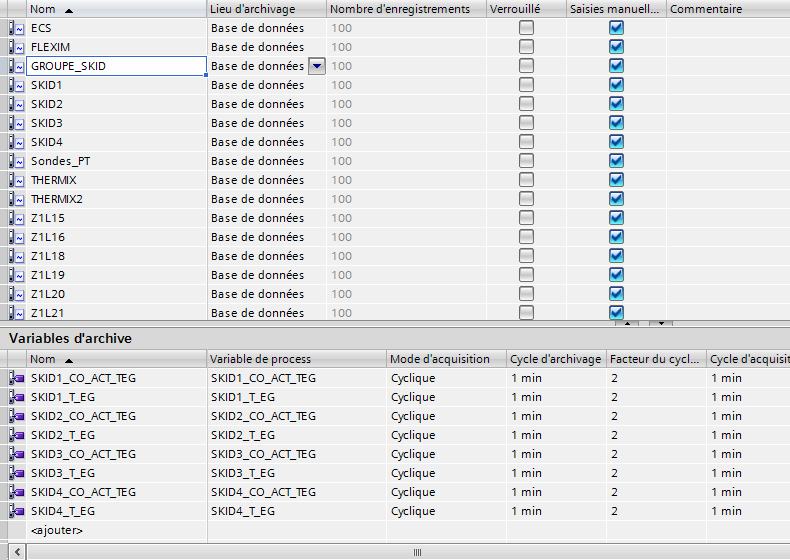Select the SKID1_CO_ACT_TEG variable icon
The width and height of the screenshot is (790, 560).
coord(16,378)
